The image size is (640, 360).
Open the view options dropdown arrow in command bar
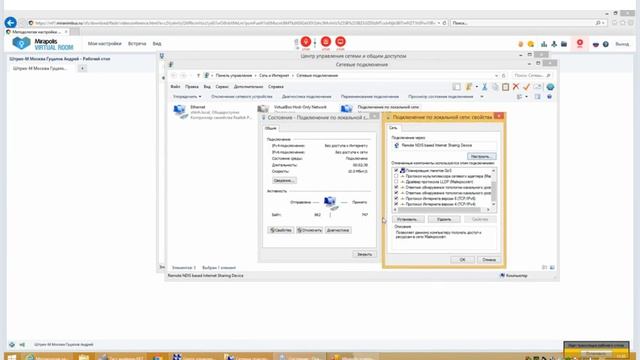click(x=526, y=97)
